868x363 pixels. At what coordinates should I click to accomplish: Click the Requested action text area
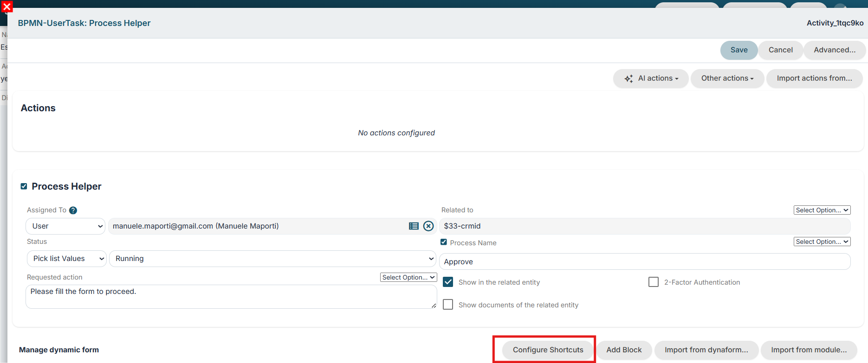pyautogui.click(x=231, y=297)
